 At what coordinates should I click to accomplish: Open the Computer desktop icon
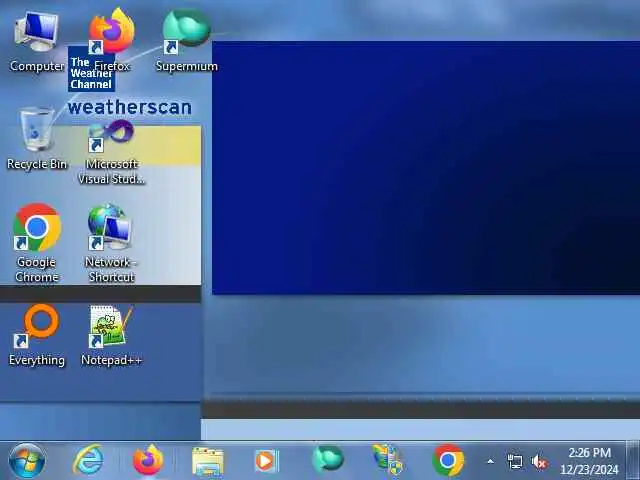click(37, 42)
